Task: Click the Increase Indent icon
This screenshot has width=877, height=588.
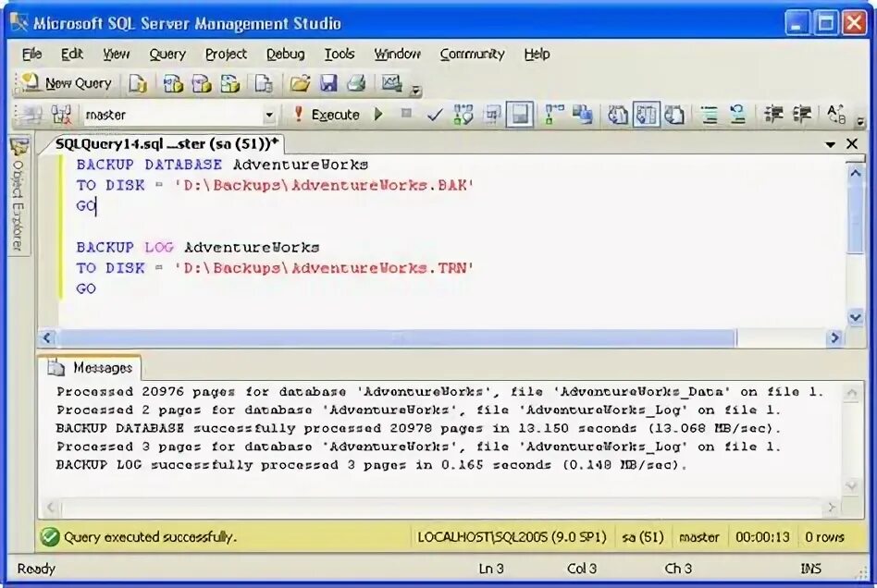Action: coord(802,115)
